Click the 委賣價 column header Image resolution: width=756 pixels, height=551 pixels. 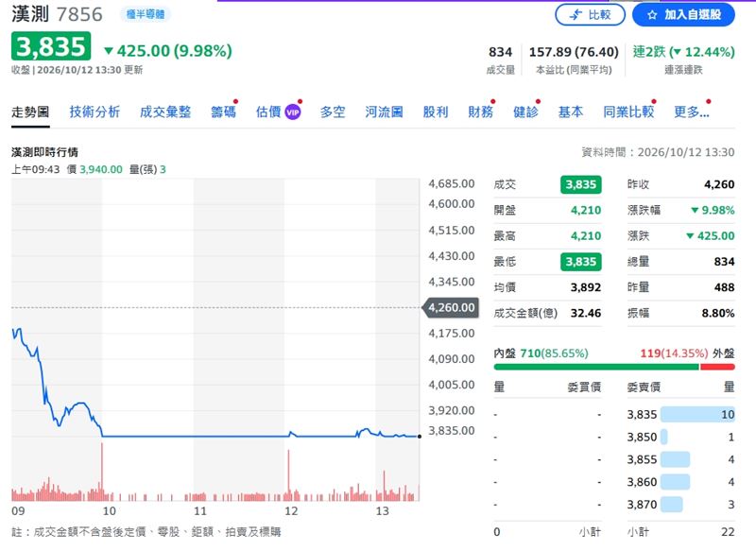click(644, 387)
